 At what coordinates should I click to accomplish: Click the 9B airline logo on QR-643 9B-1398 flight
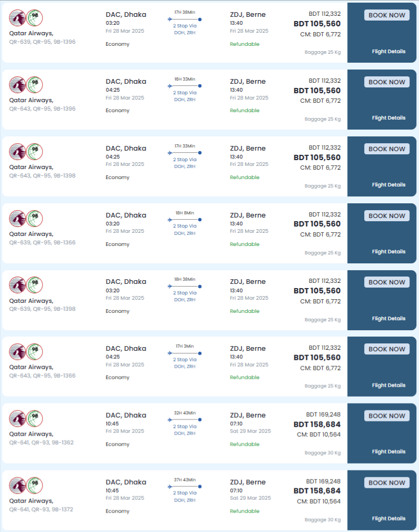(34, 152)
